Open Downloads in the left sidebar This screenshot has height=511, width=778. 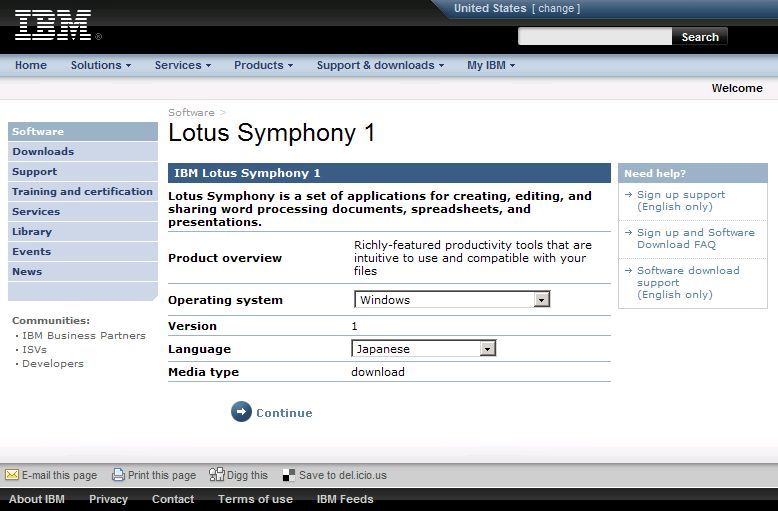click(83, 151)
